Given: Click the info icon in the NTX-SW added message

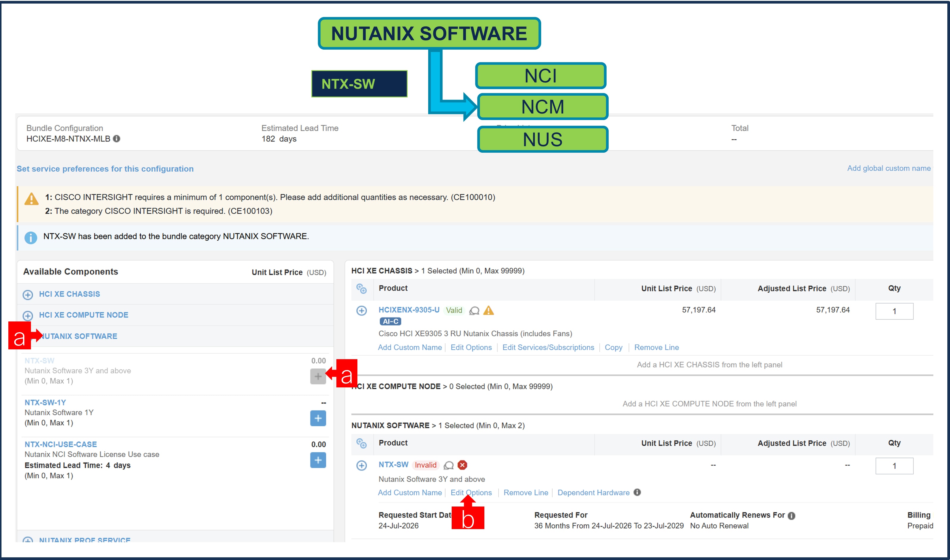Looking at the screenshot, I should pos(31,237).
